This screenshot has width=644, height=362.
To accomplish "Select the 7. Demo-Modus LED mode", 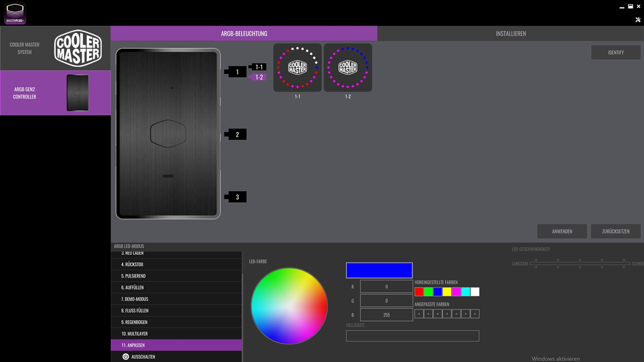I will (x=176, y=299).
